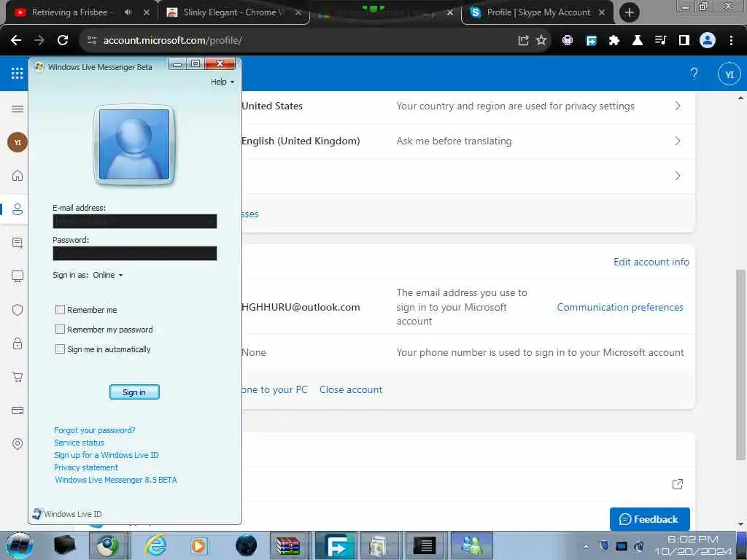The height and width of the screenshot is (560, 747).
Task: Expand the United States country row chevron
Action: point(678,106)
